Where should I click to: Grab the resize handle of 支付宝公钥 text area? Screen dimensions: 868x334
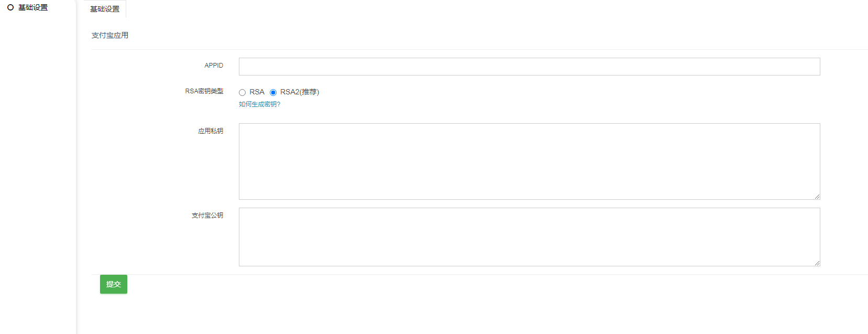point(817,263)
